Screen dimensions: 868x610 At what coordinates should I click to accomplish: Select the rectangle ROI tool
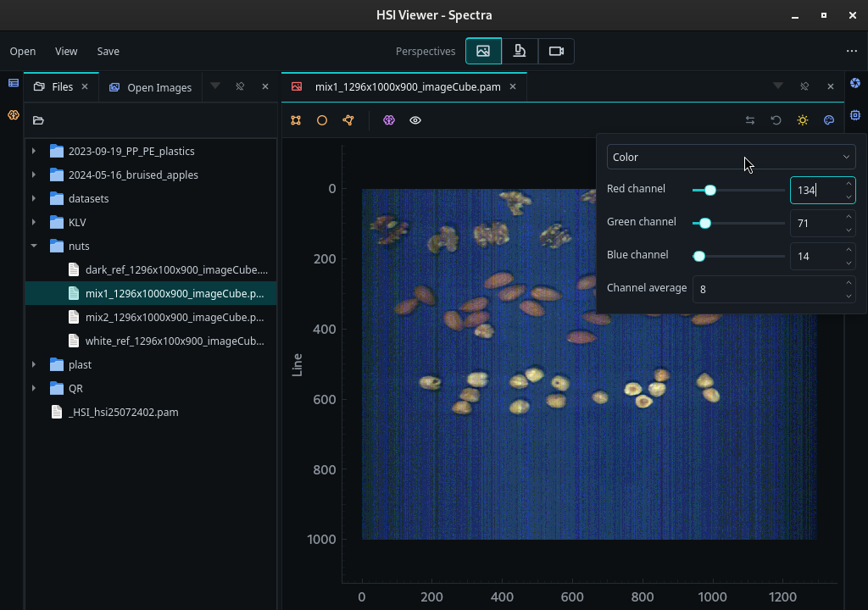pyautogui.click(x=296, y=120)
